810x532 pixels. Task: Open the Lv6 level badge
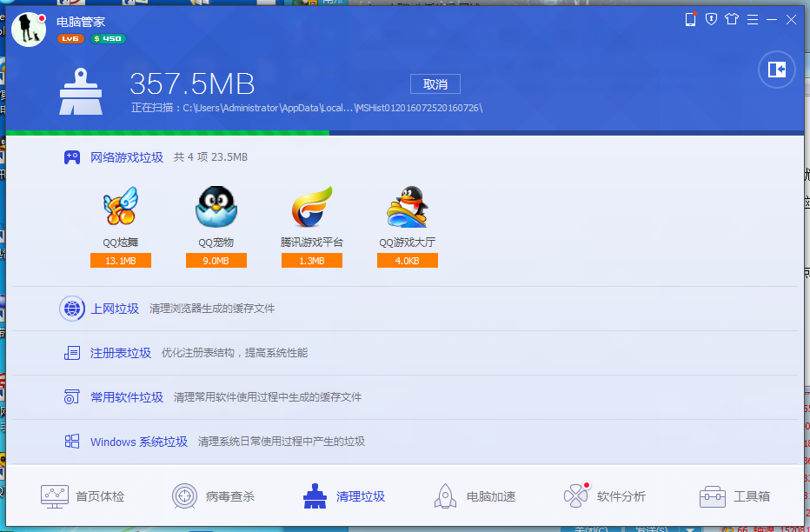[x=70, y=39]
